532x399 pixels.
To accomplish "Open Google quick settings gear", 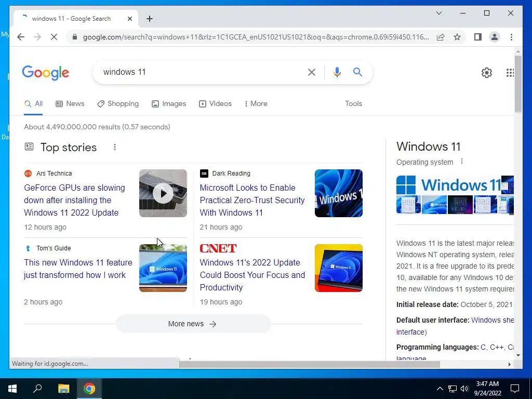I will click(x=486, y=73).
